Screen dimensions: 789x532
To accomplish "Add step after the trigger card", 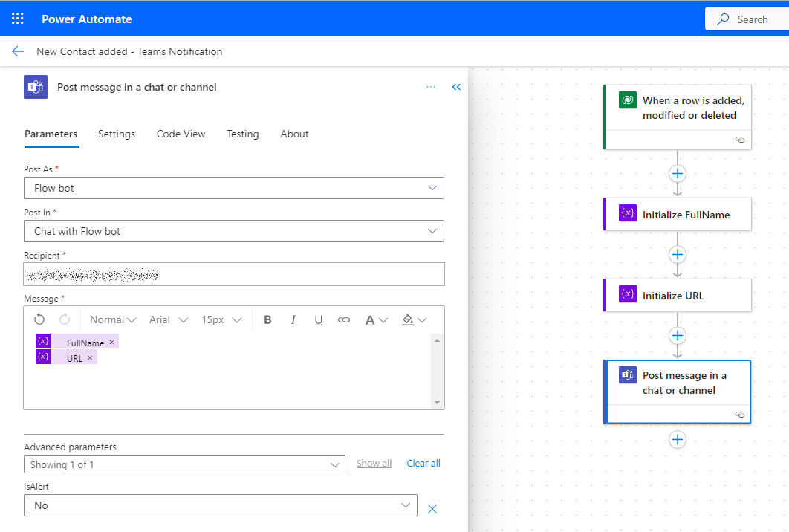I will pyautogui.click(x=678, y=174).
